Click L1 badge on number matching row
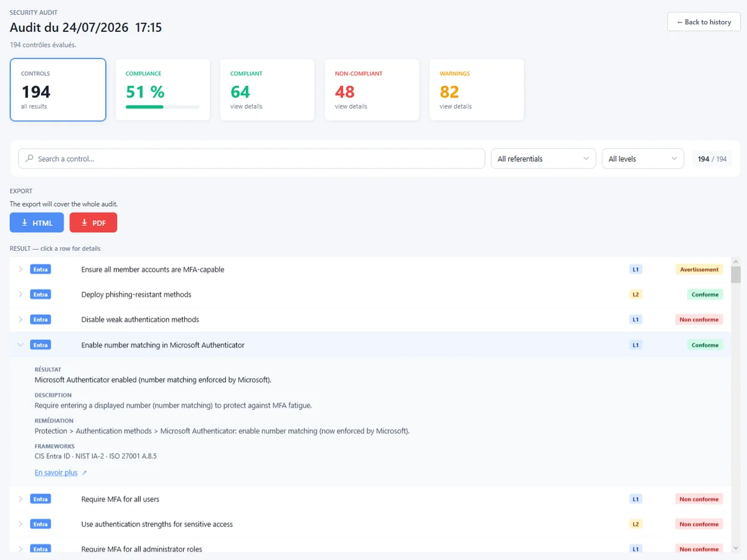The height and width of the screenshot is (560, 747). coord(636,345)
